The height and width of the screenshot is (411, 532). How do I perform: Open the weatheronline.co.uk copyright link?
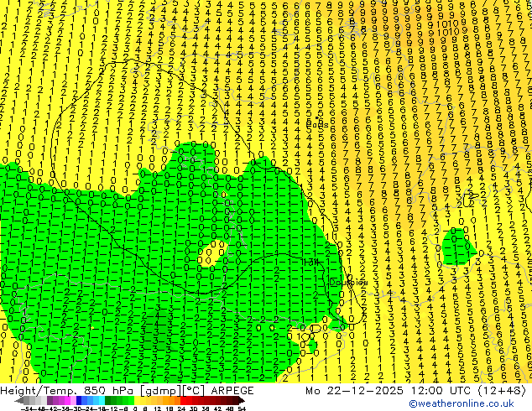click(462, 403)
